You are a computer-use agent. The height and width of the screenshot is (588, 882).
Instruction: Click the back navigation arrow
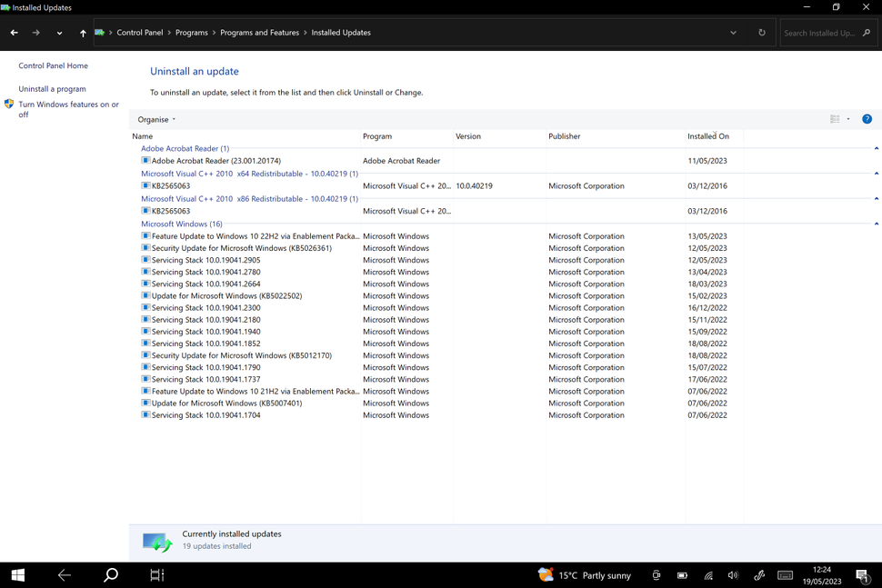point(14,32)
